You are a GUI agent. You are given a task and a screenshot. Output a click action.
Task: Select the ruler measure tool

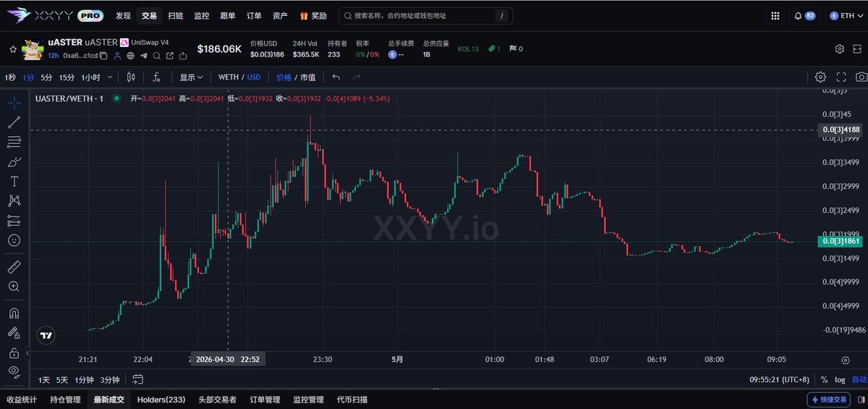click(x=14, y=267)
